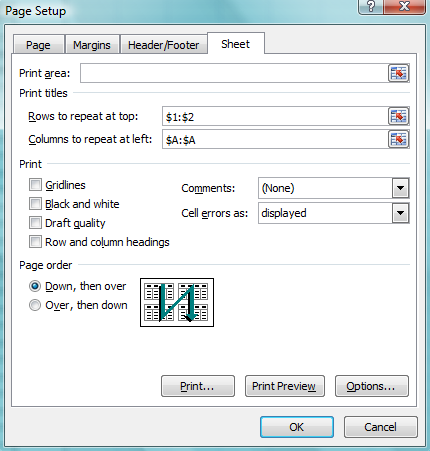
Task: Go to the Page tab
Action: pos(38,45)
